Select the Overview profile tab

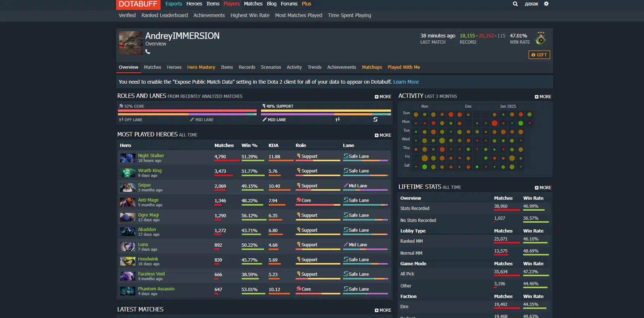[x=129, y=67]
